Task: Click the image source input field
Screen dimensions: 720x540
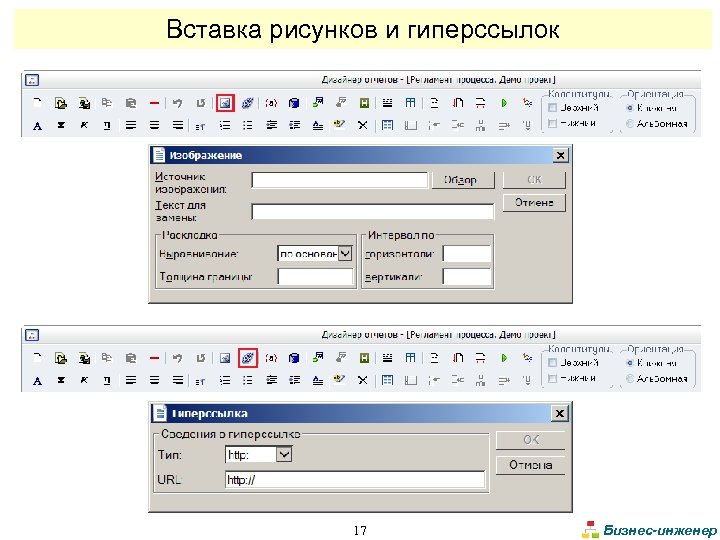Action: tap(340, 180)
